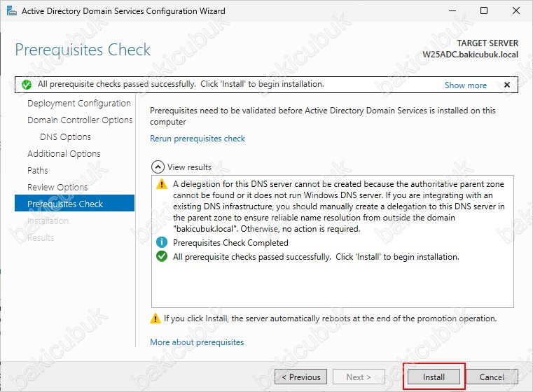Click the DNS delegation warning message text
Screen dimensions: 533x392
338,206
